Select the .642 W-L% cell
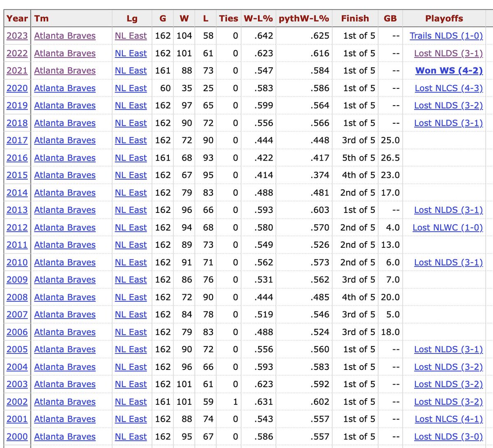Viewport: 493px width, 448px height. click(x=263, y=36)
